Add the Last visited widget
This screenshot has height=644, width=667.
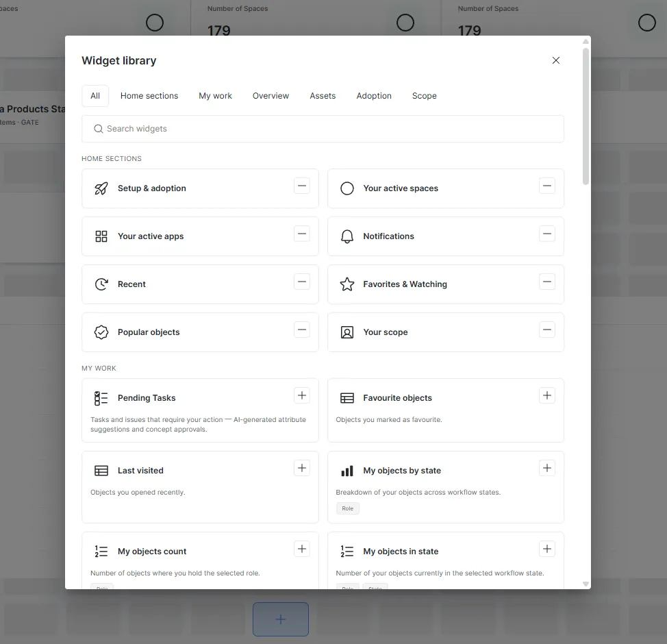tap(301, 468)
